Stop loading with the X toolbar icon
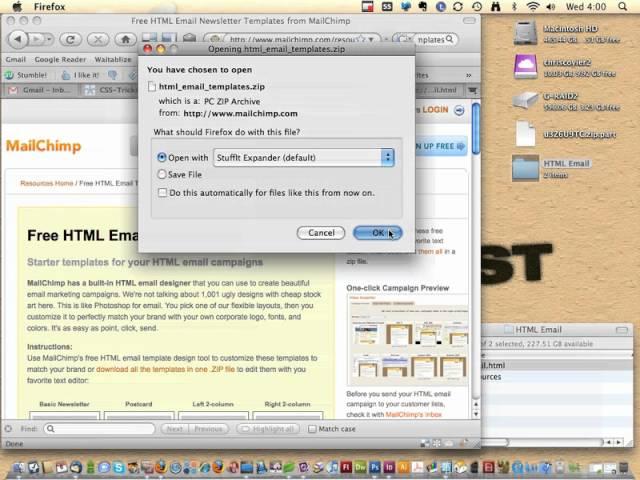640x480 pixels. (x=98, y=39)
